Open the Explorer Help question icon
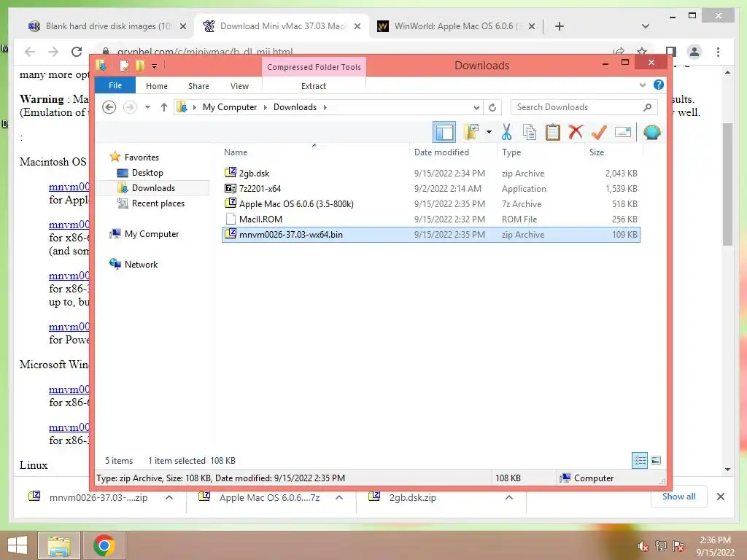Viewport: 747px width, 560px height. [659, 85]
